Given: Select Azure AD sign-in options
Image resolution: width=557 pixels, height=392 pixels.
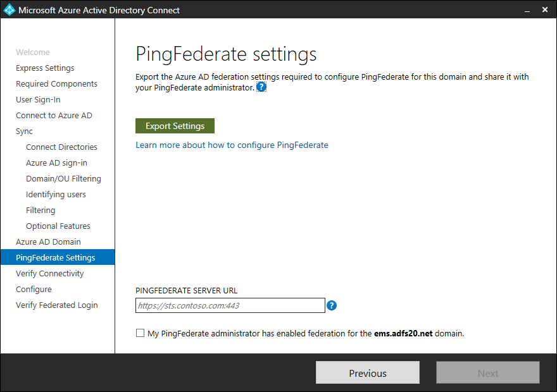Looking at the screenshot, I should [57, 162].
